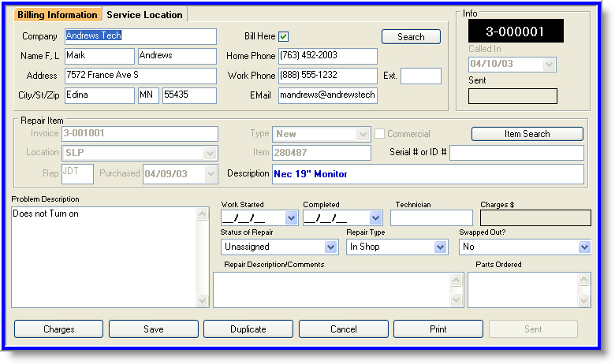Switch to Service Location tab
The image size is (615, 364).
point(145,15)
